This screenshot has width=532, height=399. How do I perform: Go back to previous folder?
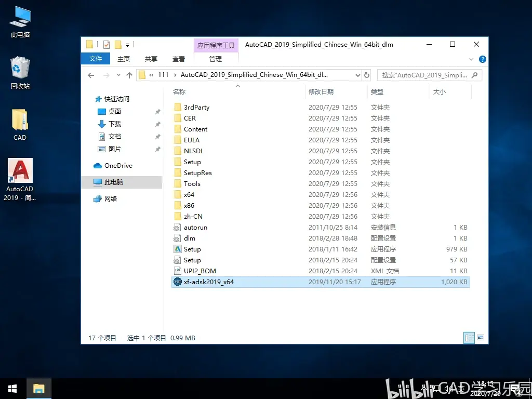coord(91,75)
